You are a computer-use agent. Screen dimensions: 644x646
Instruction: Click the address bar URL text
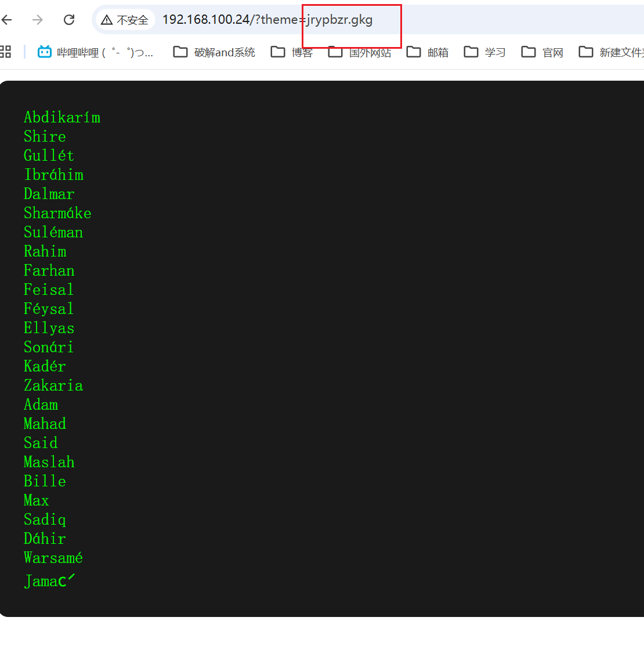coord(267,20)
